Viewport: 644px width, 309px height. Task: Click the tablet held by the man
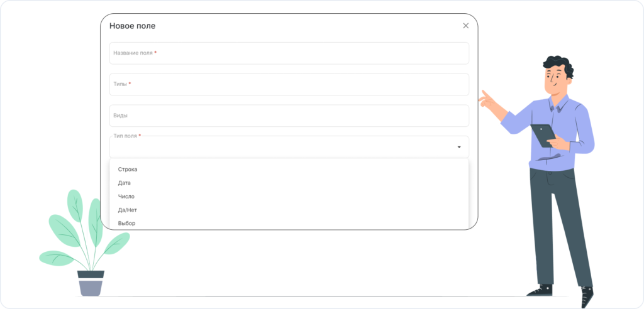(x=543, y=135)
